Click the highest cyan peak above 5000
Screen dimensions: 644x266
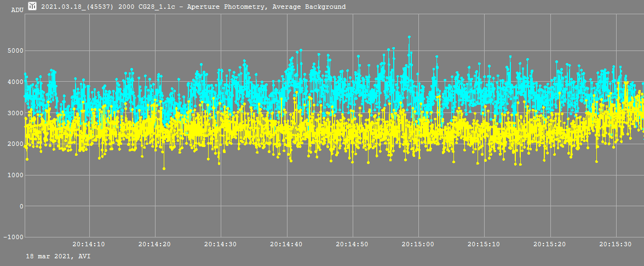click(x=409, y=37)
